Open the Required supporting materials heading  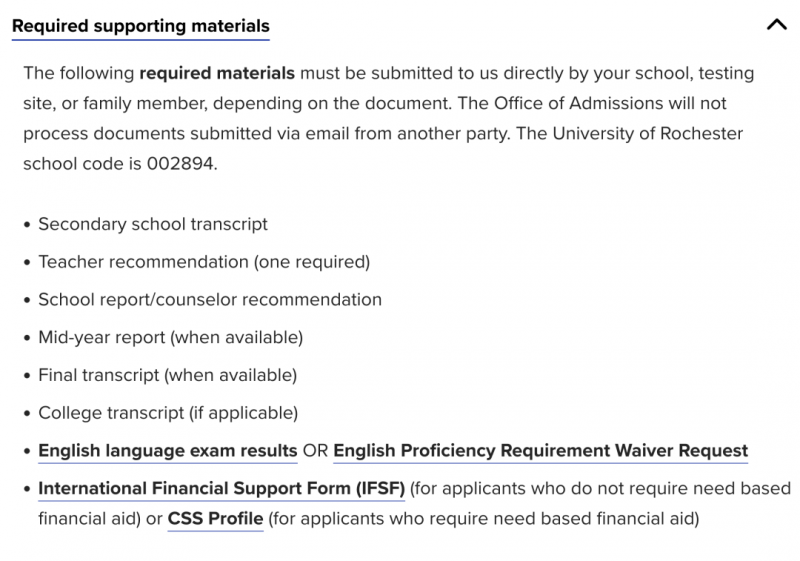[x=141, y=26]
